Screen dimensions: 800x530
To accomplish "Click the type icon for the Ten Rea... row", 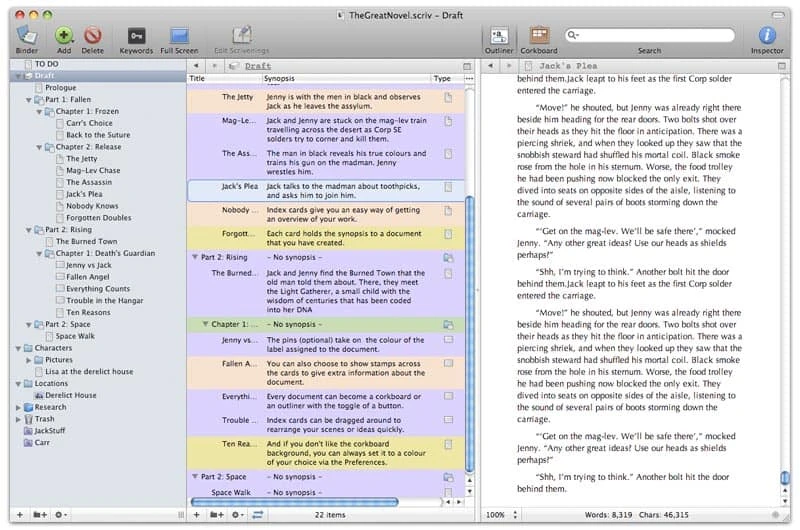I will (x=448, y=445).
